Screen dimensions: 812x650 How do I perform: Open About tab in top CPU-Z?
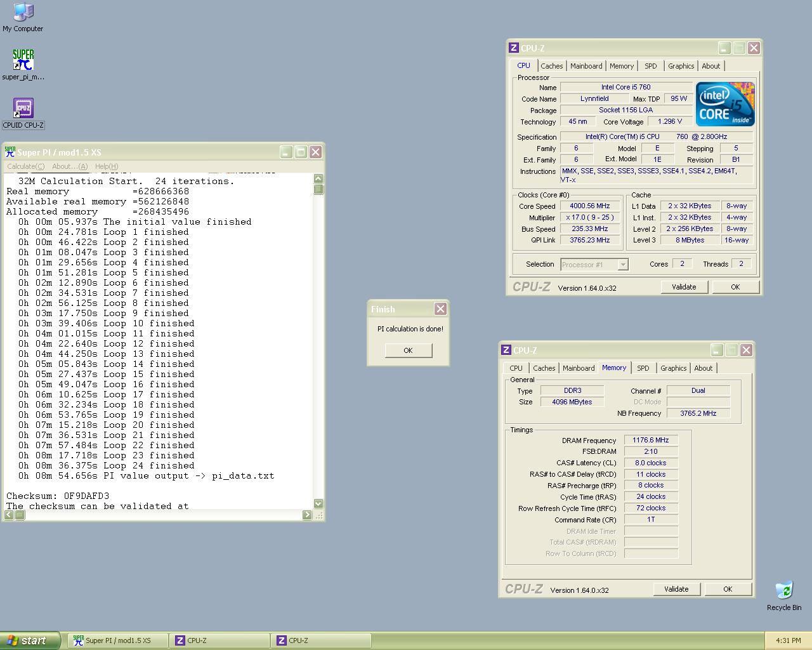(711, 66)
